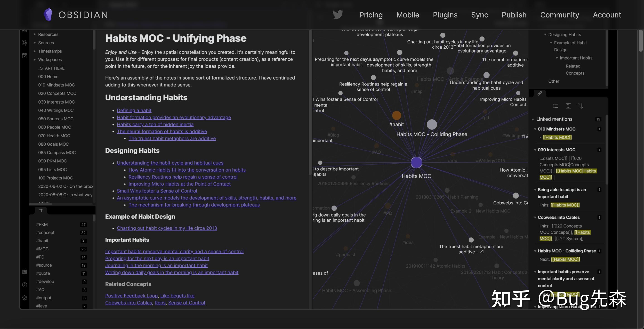Image resolution: width=644 pixels, height=329 pixels.
Task: Change backlinks sort order icon
Action: [x=580, y=106]
